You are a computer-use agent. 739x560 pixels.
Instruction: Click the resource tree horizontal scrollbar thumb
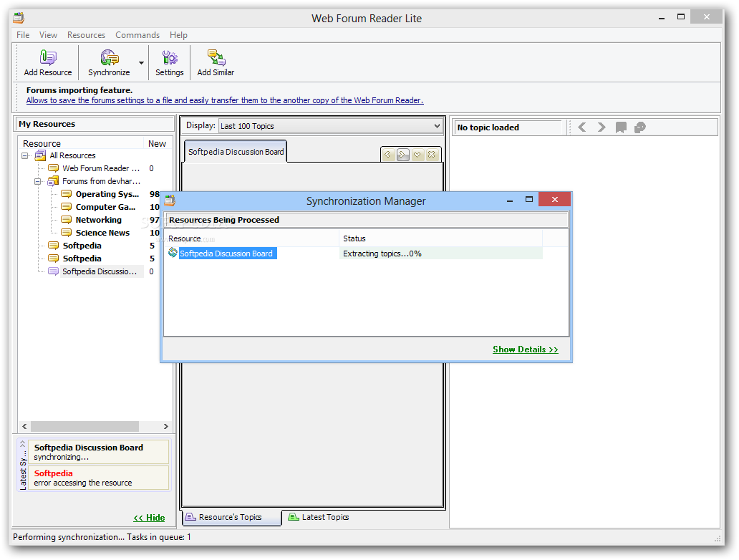click(x=84, y=426)
